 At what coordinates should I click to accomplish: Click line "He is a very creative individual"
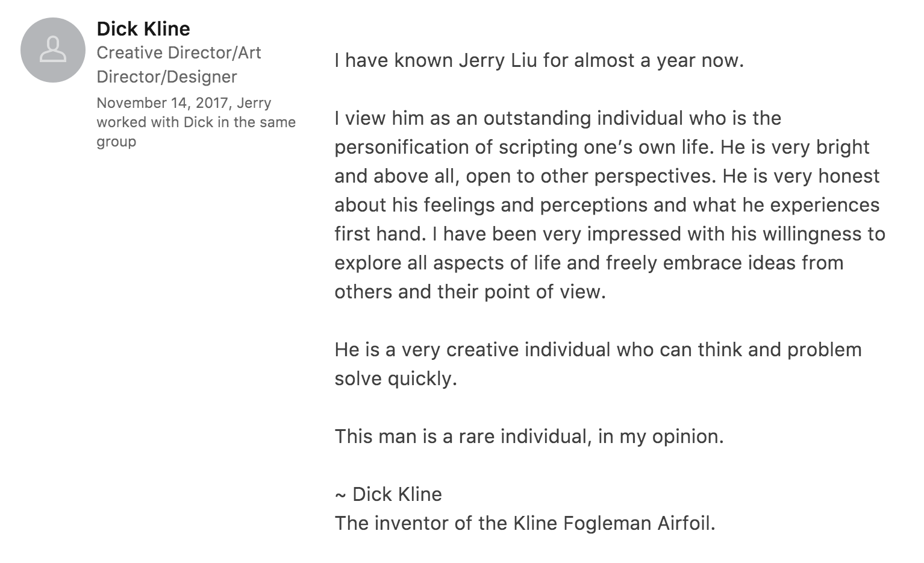(598, 350)
